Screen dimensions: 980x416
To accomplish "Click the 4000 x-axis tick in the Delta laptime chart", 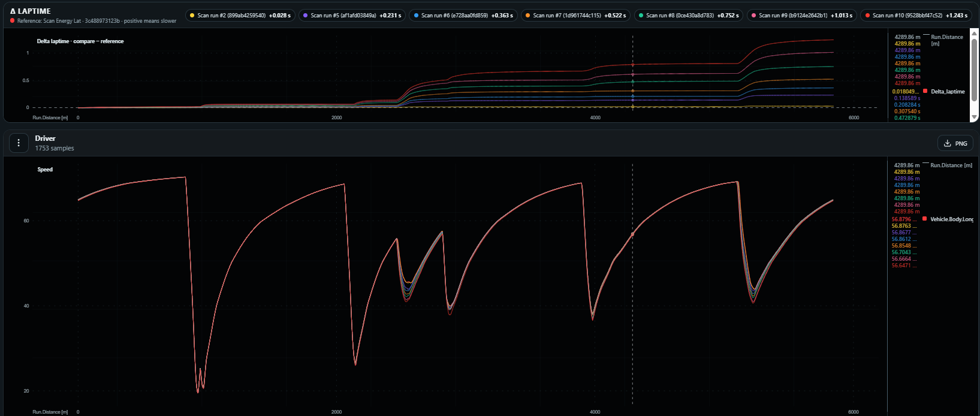I will pyautogui.click(x=595, y=117).
